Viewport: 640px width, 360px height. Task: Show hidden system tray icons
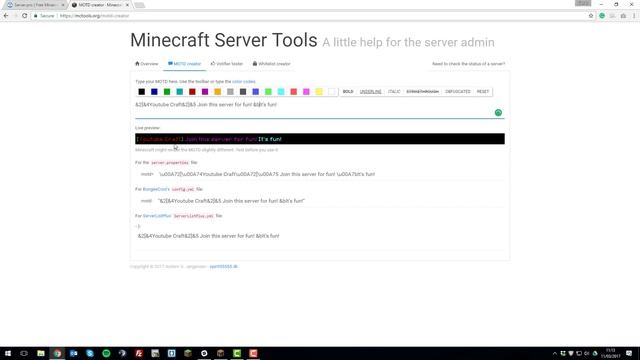tap(555, 353)
